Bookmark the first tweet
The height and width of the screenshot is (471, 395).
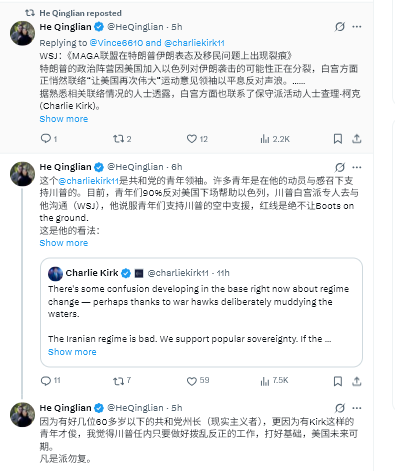click(338, 139)
